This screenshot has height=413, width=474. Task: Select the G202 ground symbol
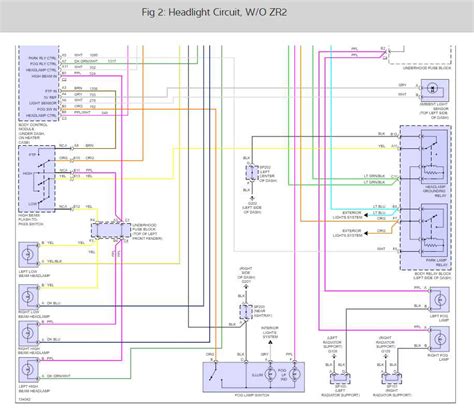click(x=252, y=199)
